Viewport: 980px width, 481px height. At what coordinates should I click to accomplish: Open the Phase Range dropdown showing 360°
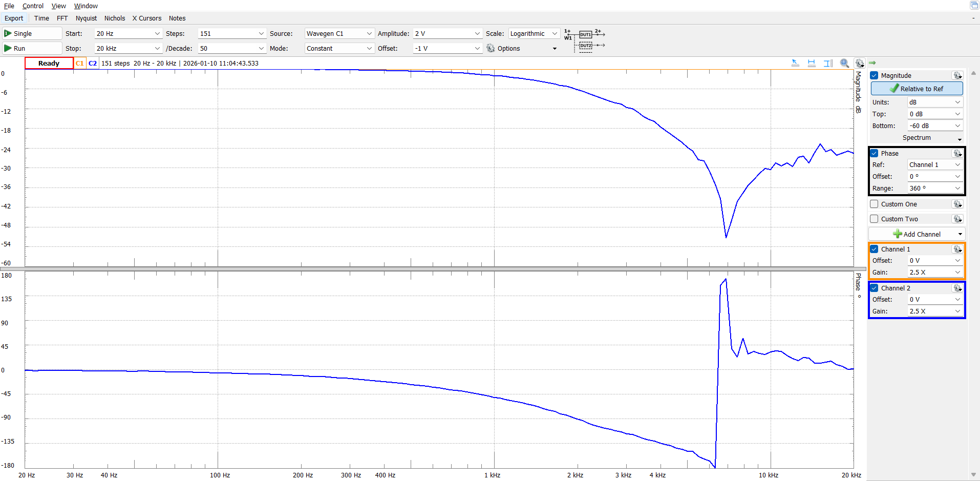click(x=935, y=188)
